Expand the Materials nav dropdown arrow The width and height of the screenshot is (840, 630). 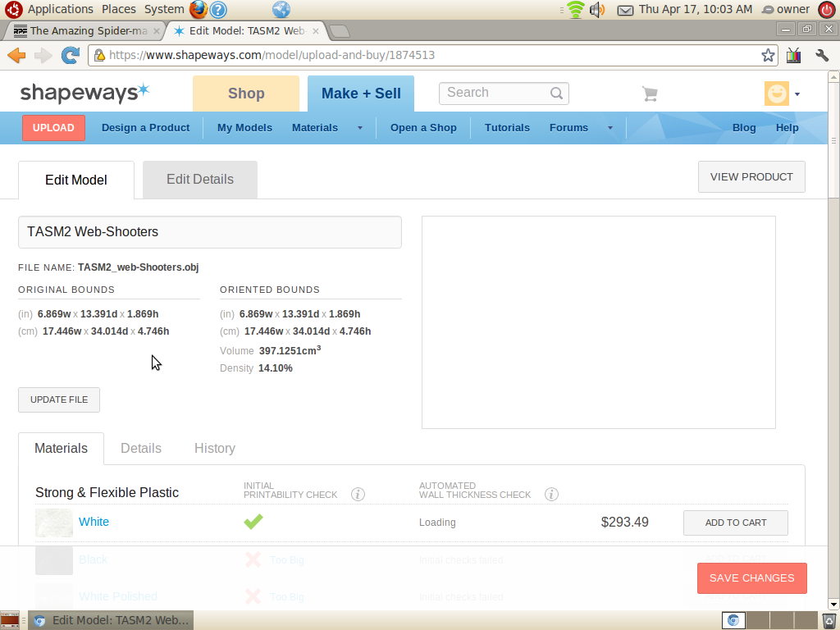coord(360,128)
